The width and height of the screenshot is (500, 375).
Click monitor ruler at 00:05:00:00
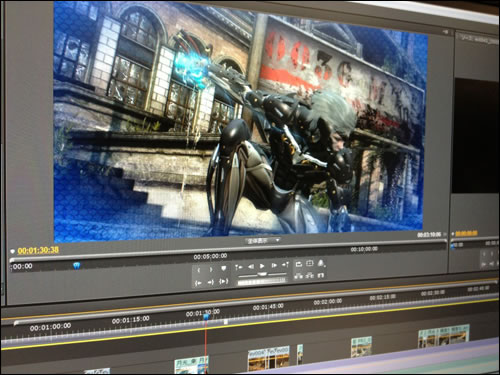(210, 256)
